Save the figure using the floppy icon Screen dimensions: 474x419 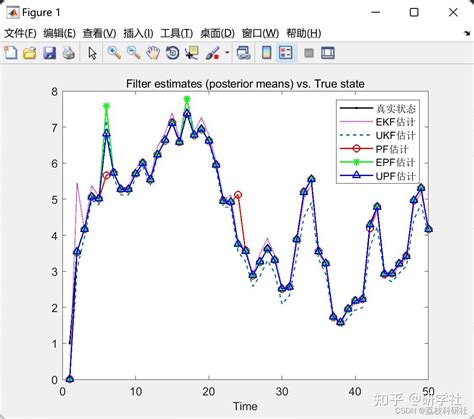49,53
